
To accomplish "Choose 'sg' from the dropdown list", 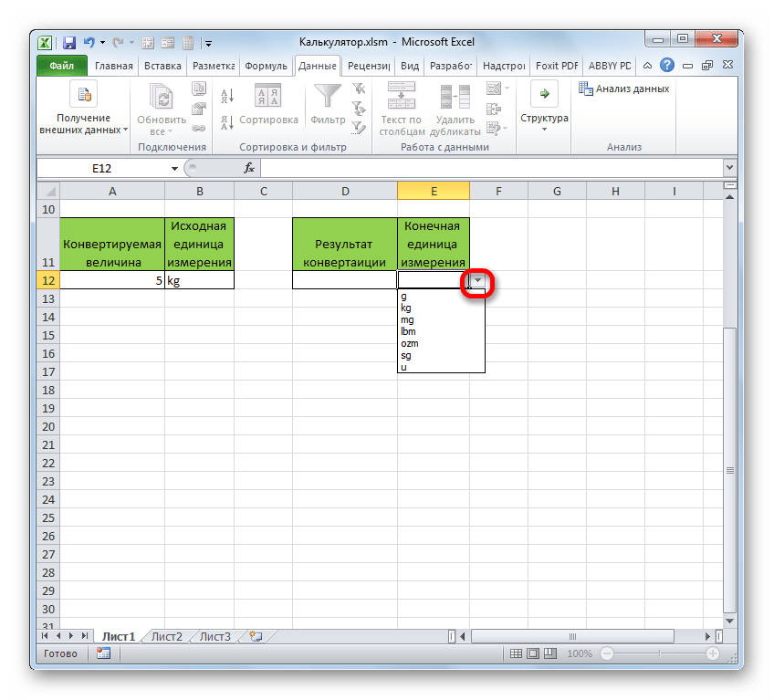I will click(x=441, y=355).
